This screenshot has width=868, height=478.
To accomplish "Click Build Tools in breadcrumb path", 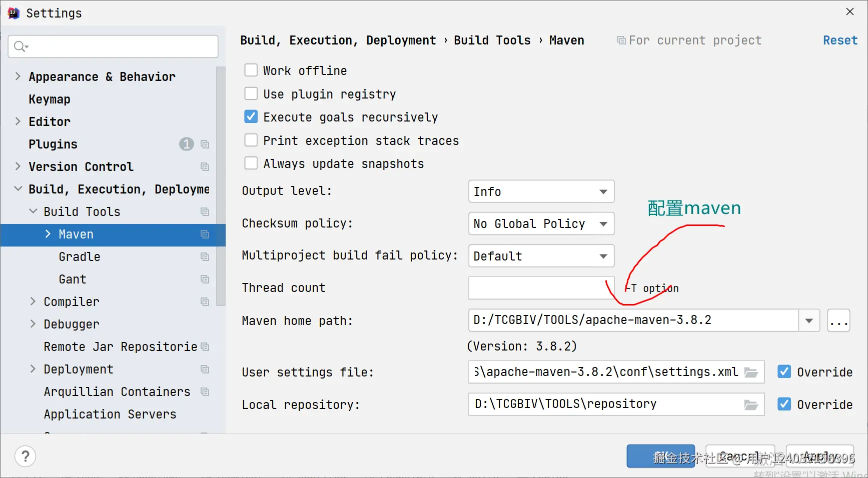I will coord(492,40).
